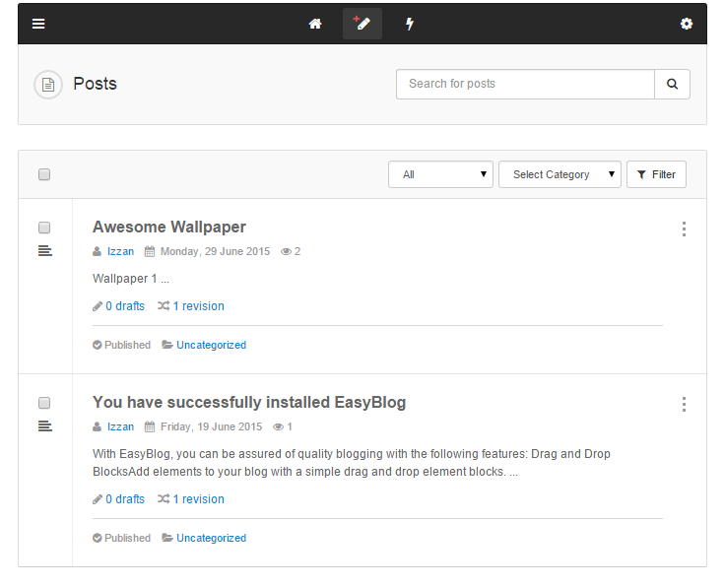Click the author icon for the EasyBlog post
The height and width of the screenshot is (588, 724).
[x=97, y=426]
